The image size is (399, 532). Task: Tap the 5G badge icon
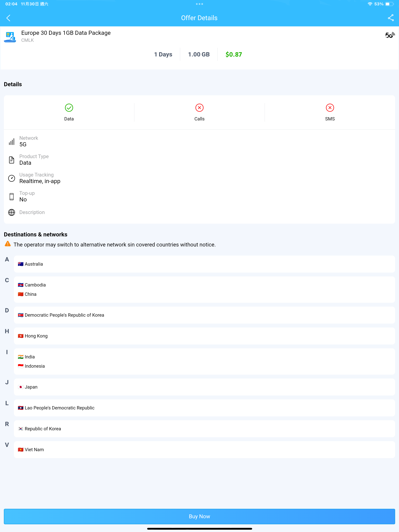pyautogui.click(x=390, y=35)
